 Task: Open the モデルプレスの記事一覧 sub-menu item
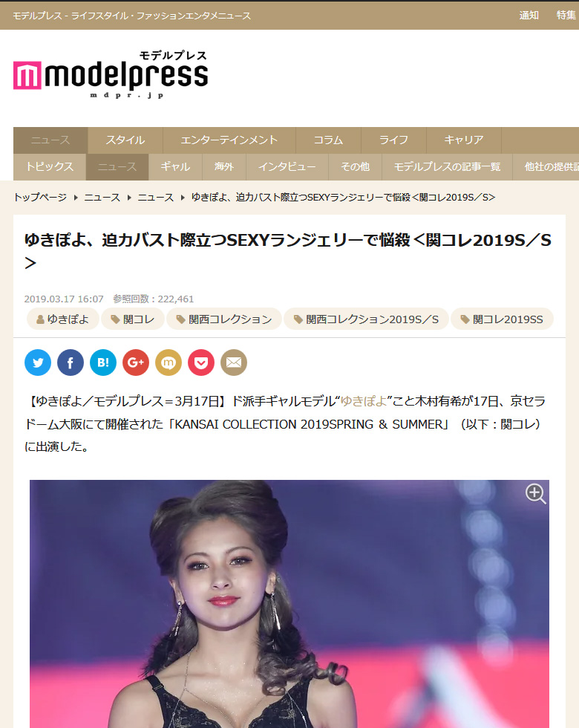(447, 166)
